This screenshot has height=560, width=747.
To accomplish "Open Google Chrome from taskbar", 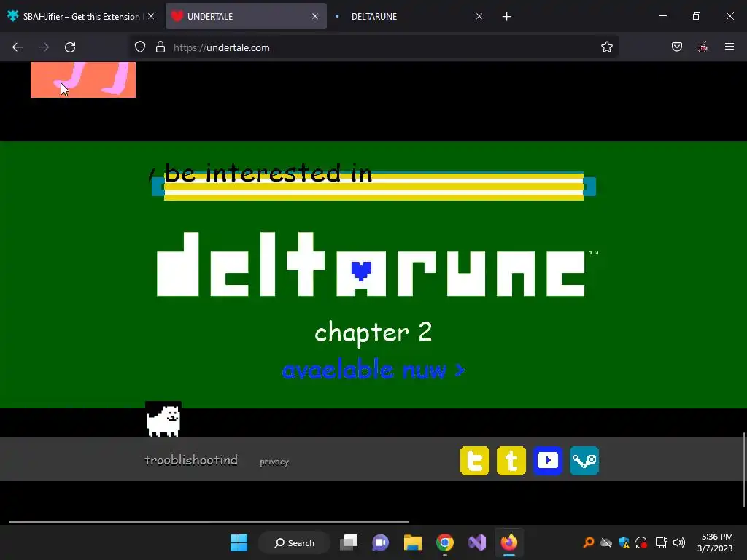I will 444,542.
